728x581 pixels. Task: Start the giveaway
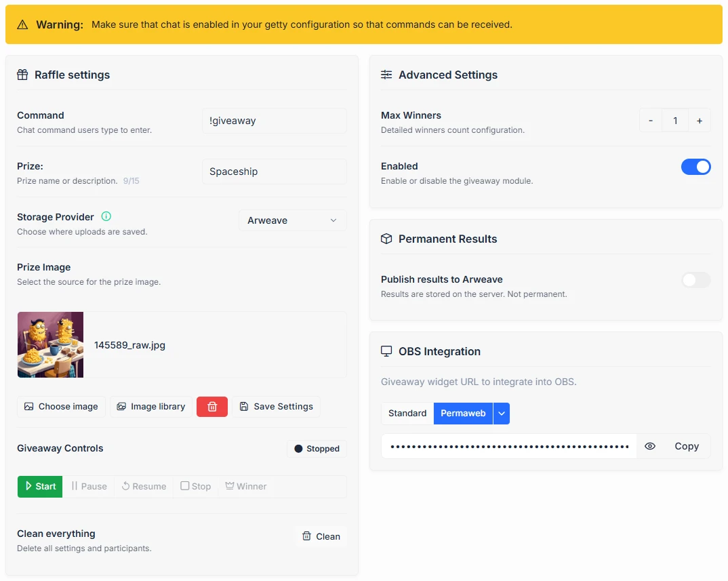tap(40, 486)
